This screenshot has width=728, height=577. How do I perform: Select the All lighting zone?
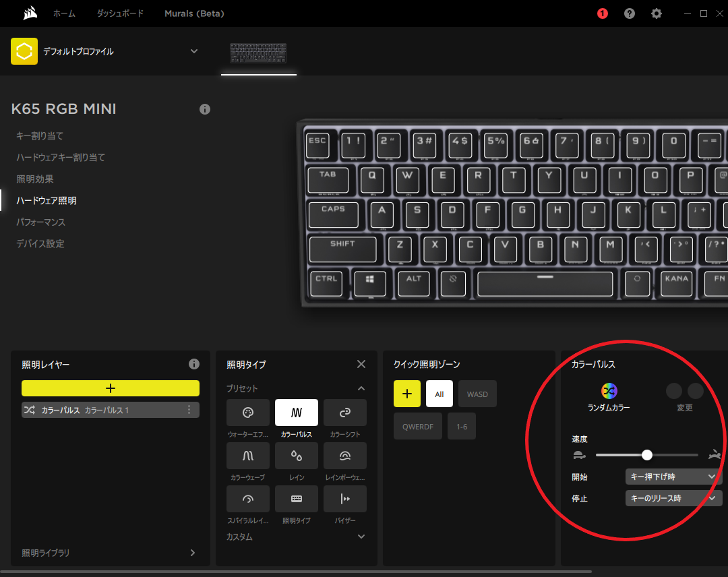click(439, 394)
